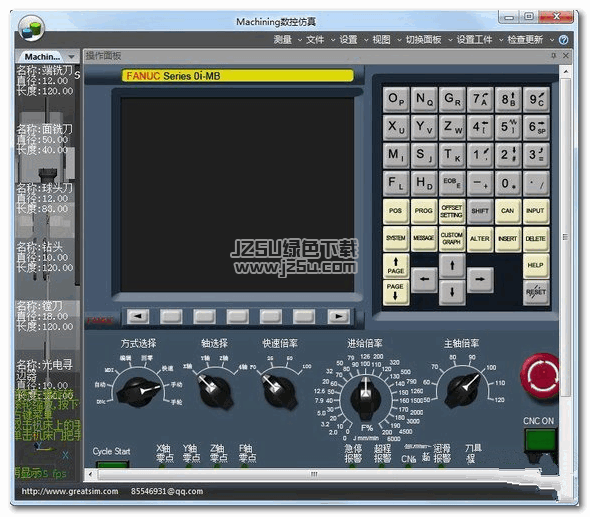The width and height of the screenshot is (590, 517).
Task: Click the S/J spindle key
Action: [424, 155]
